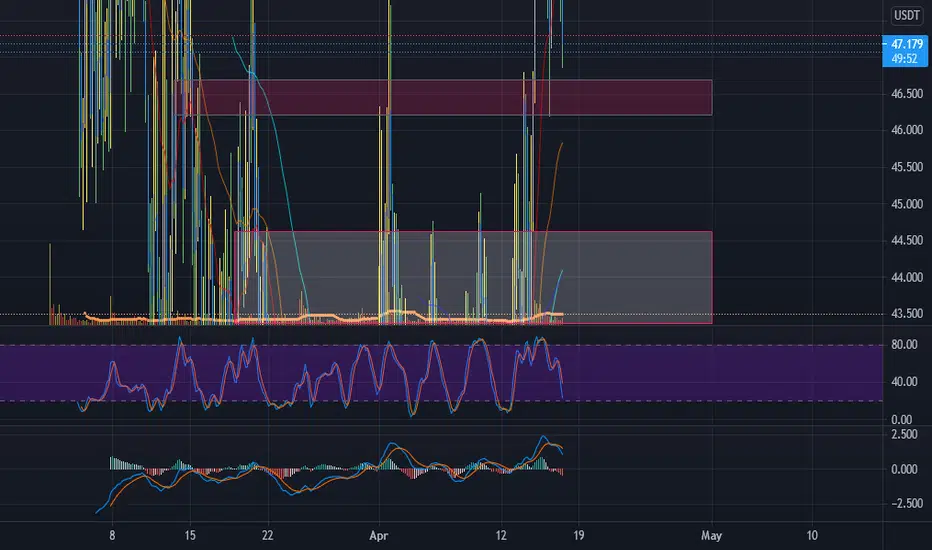Click the date label 8 on time axis
Screen dimensions: 932x550
112,535
